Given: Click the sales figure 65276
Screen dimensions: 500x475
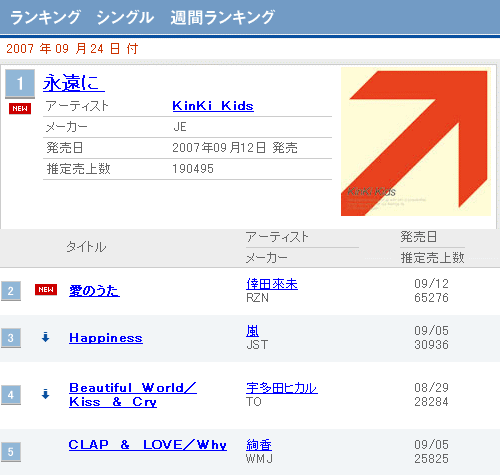Looking at the screenshot, I should [431, 298].
